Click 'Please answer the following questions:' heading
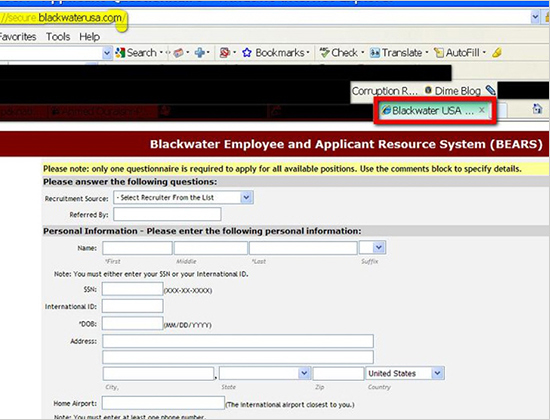 point(130,182)
